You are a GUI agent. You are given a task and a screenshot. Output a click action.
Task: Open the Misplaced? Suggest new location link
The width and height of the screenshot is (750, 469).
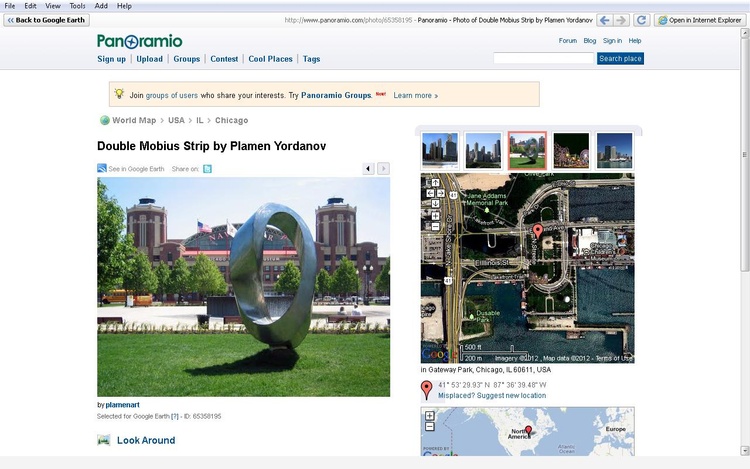(492, 396)
